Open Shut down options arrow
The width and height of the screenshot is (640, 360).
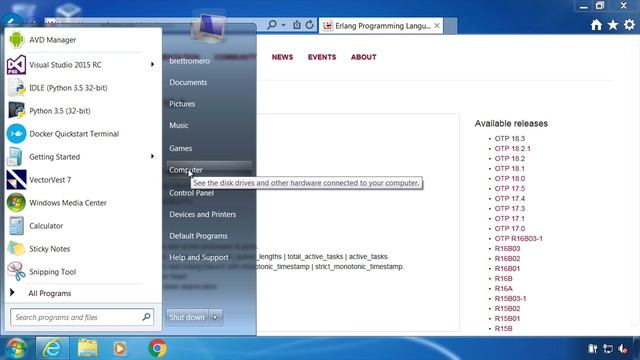215,317
